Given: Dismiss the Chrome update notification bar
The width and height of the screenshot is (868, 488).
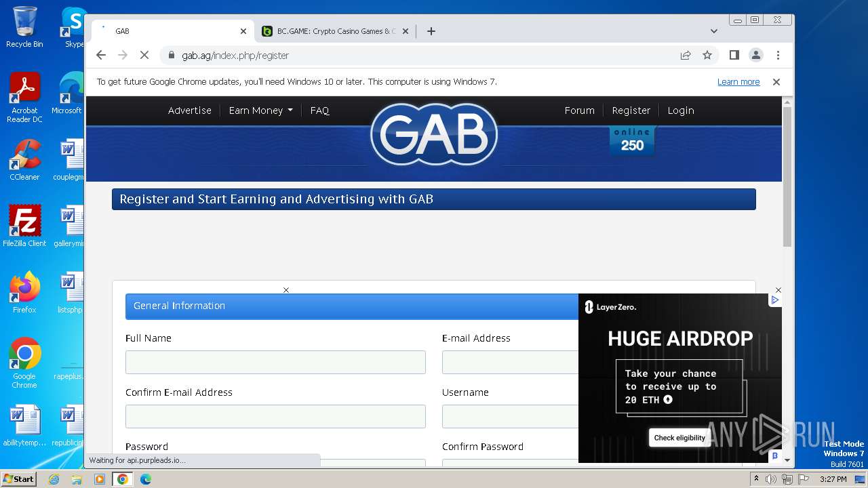Looking at the screenshot, I should point(776,82).
